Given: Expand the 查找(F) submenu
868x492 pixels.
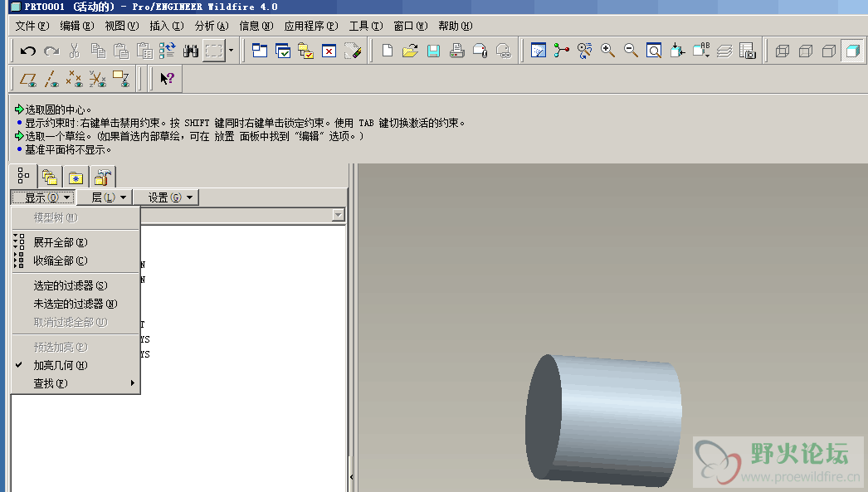Looking at the screenshot, I should pos(76,383).
